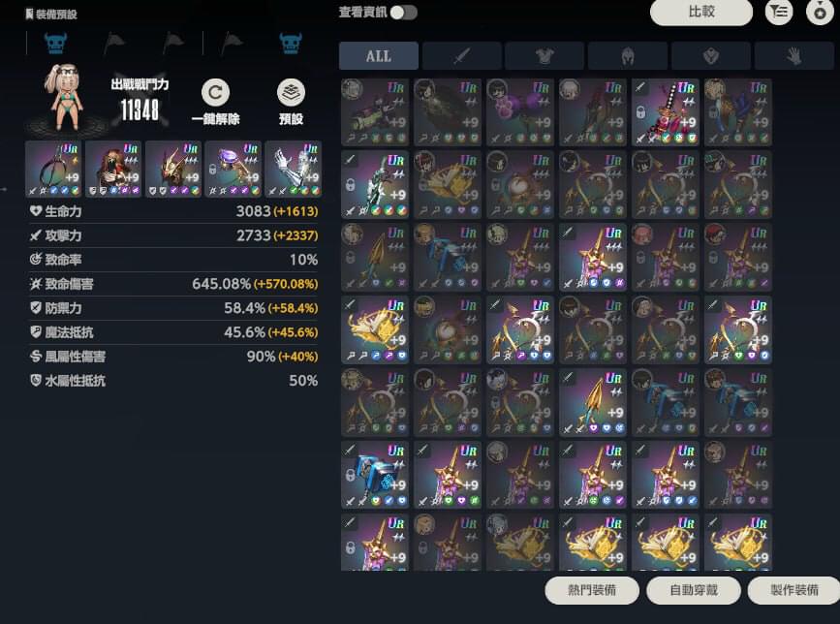The height and width of the screenshot is (624, 840).
Task: Select the ALL equipment tab
Action: coord(379,55)
